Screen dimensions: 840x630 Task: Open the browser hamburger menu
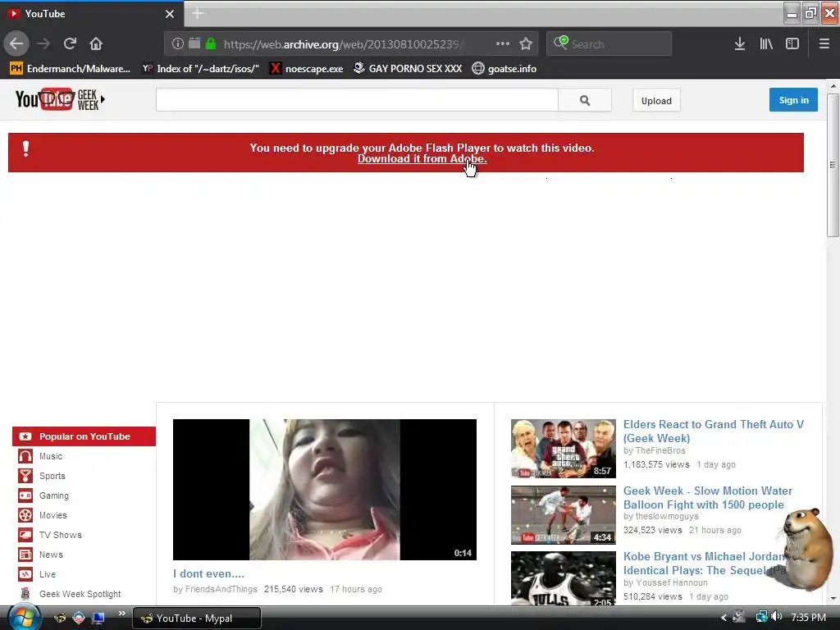pyautogui.click(x=824, y=43)
